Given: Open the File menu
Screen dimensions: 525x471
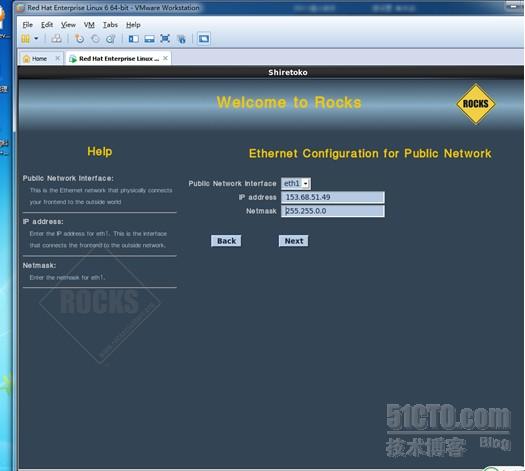Looking at the screenshot, I should tap(27, 25).
